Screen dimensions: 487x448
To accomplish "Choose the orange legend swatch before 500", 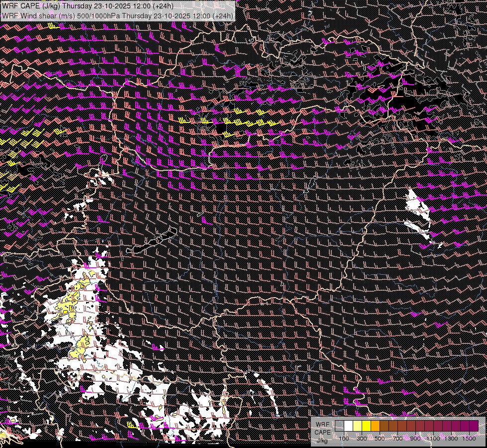I will 375,426.
